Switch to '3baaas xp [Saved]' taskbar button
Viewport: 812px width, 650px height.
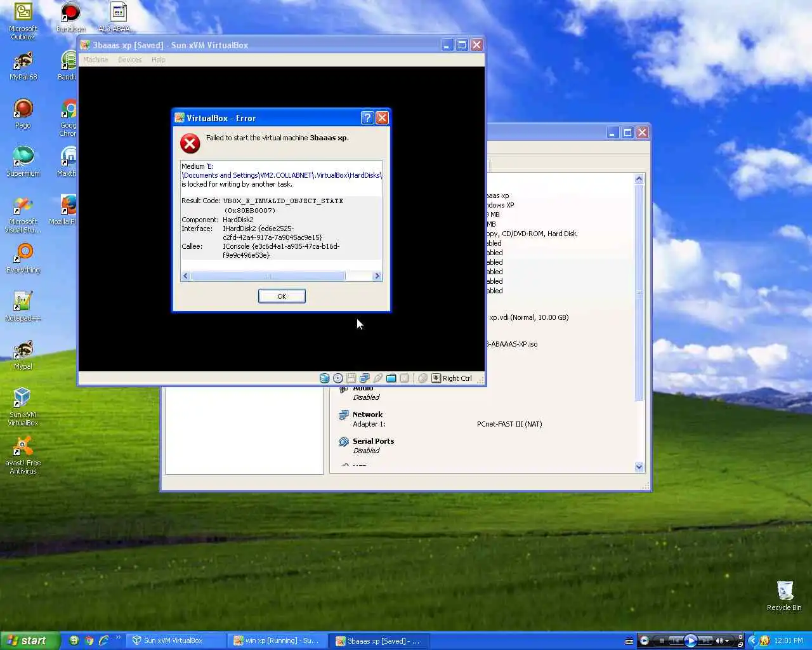(x=379, y=640)
